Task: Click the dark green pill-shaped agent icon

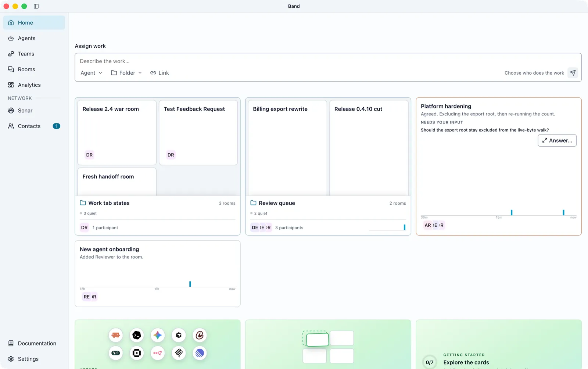Action: [x=116, y=353]
